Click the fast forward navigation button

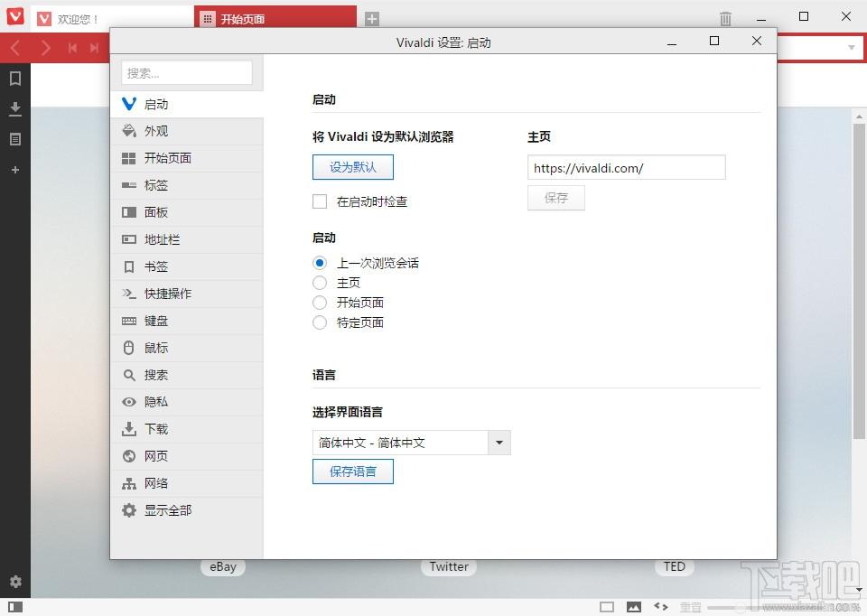95,48
